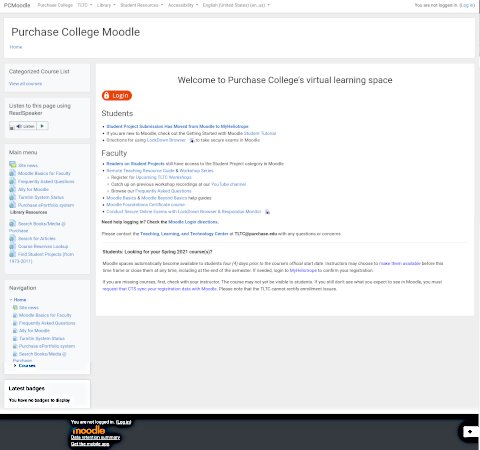Select Ally for Moodle in Navigation tree

(34, 331)
